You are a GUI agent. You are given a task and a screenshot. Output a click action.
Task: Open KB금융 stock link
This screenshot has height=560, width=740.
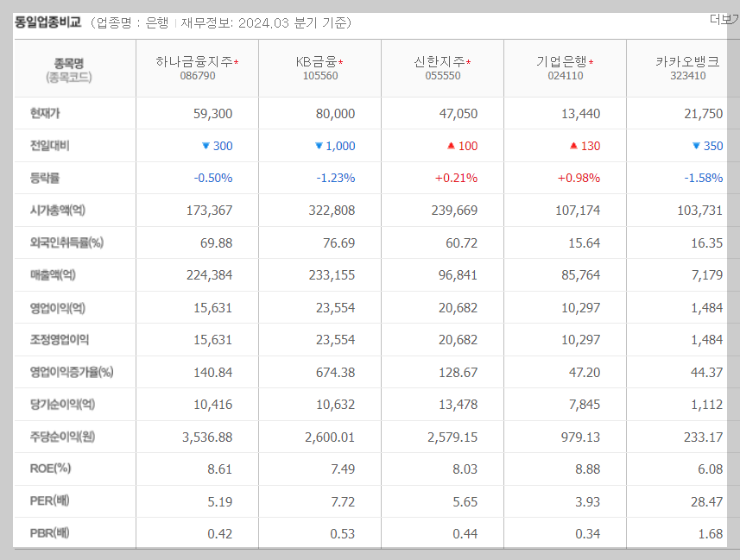316,62
